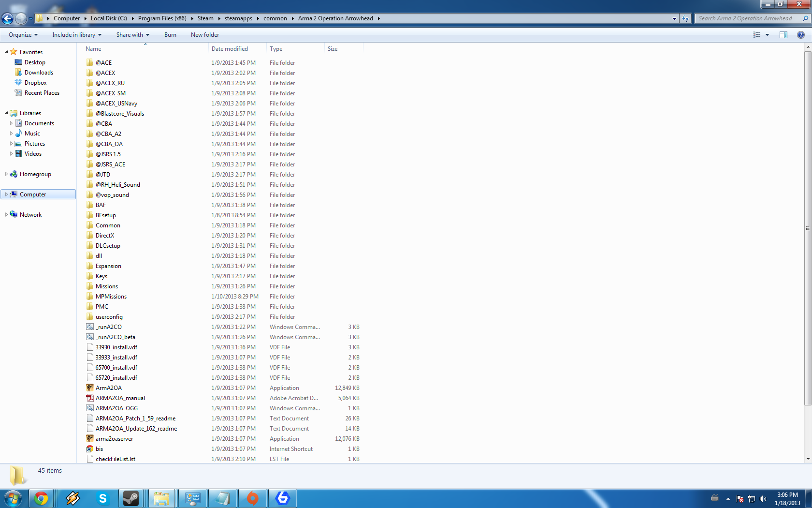The width and height of the screenshot is (812, 508).
Task: Select the checkFileList.lst file icon
Action: coord(90,459)
